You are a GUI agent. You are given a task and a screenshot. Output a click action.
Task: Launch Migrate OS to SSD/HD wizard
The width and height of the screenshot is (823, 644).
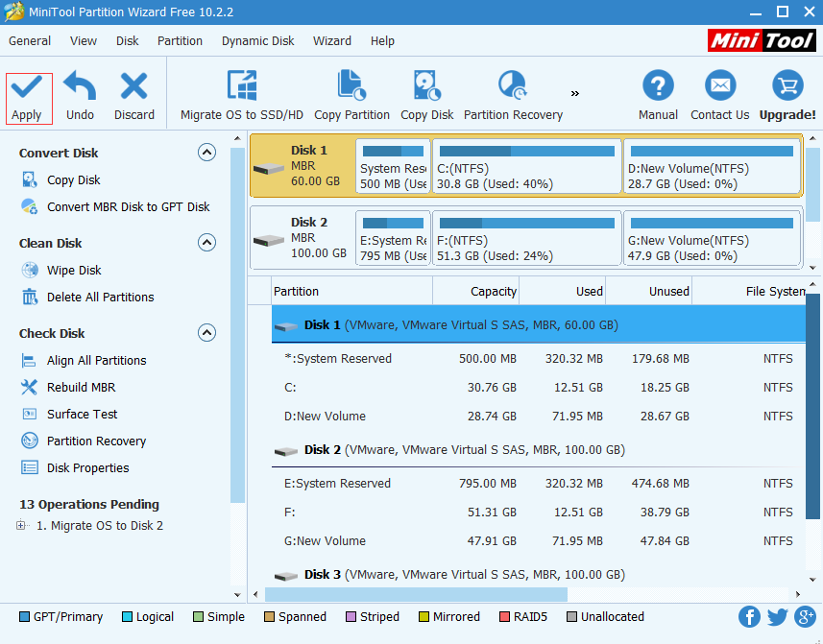(x=242, y=96)
